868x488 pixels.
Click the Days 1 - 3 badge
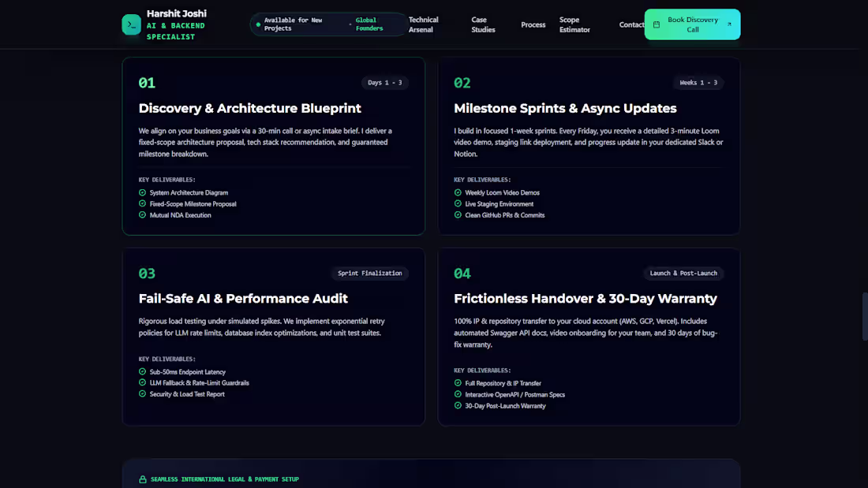385,83
